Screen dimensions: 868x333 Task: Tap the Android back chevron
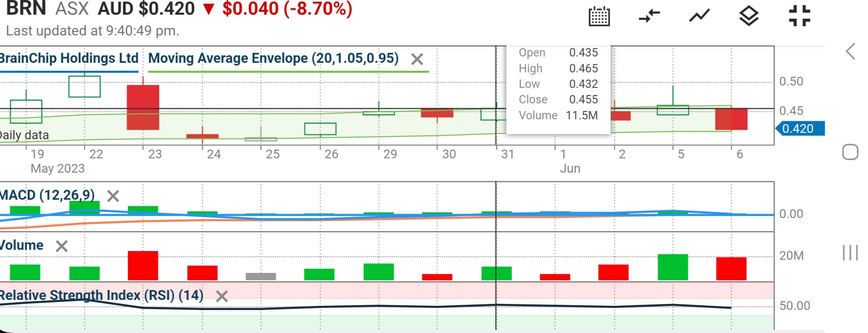point(850,51)
